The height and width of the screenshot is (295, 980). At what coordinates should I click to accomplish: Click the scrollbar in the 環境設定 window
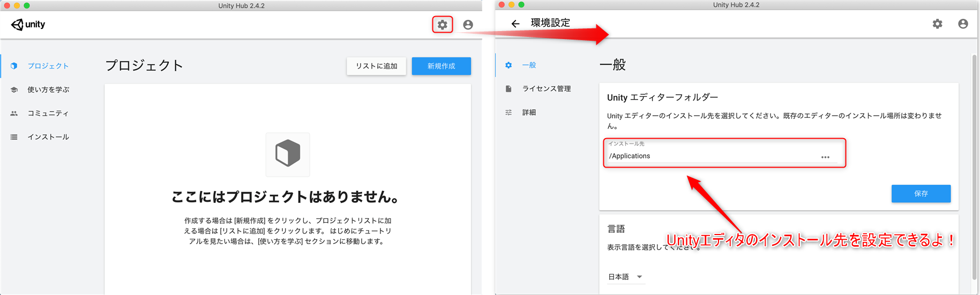tap(974, 167)
